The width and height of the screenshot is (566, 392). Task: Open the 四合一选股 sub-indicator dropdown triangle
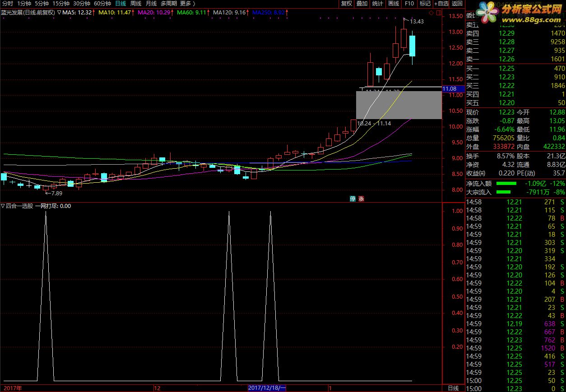tap(2, 206)
